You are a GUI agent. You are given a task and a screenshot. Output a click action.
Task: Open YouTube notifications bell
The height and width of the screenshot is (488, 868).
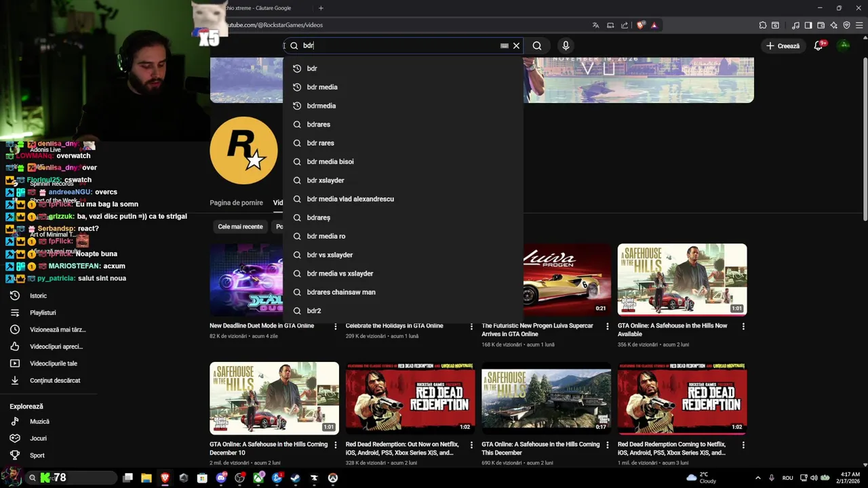818,45
